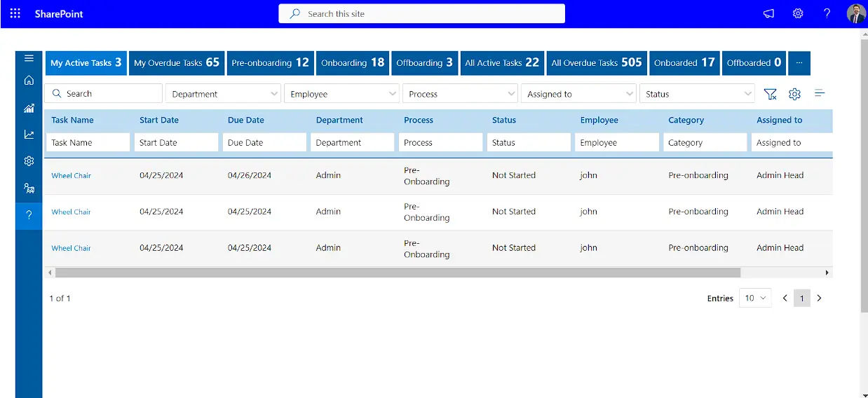Select the Onboarding tab

click(353, 63)
